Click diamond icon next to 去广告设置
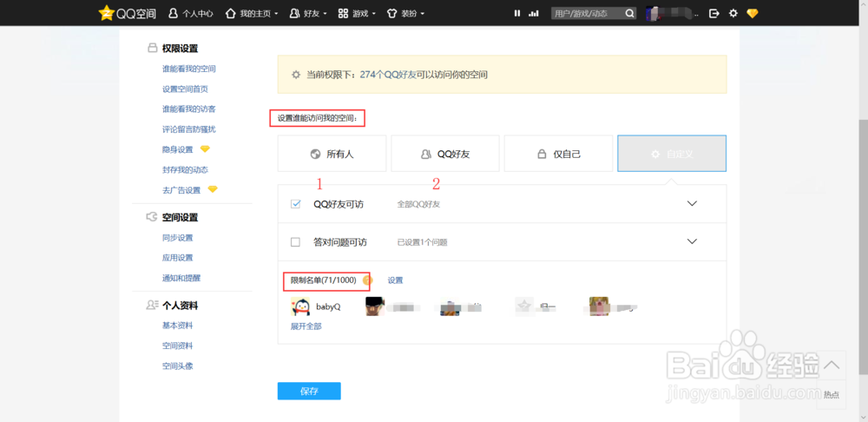This screenshot has width=868, height=422. pyautogui.click(x=213, y=189)
